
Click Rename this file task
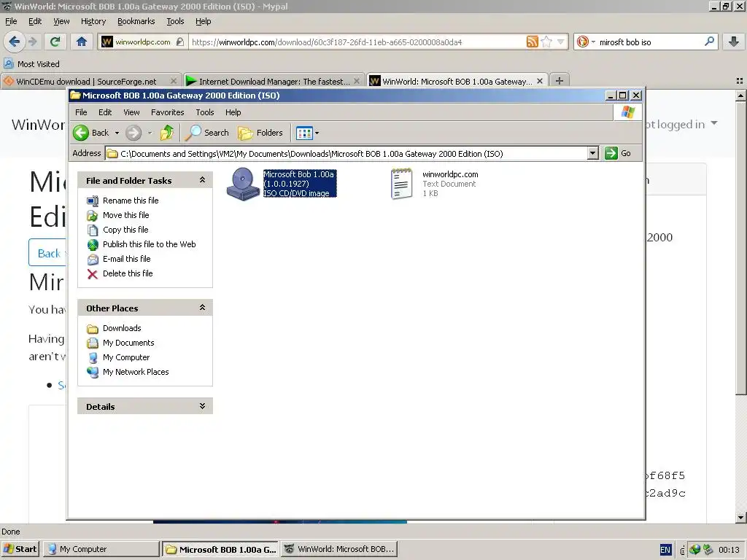(131, 201)
